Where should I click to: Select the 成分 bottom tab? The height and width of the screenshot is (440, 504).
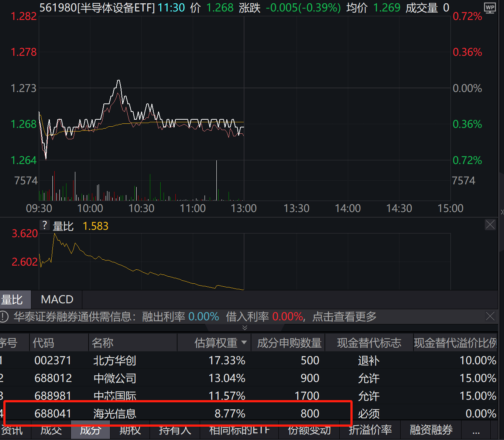point(90,430)
